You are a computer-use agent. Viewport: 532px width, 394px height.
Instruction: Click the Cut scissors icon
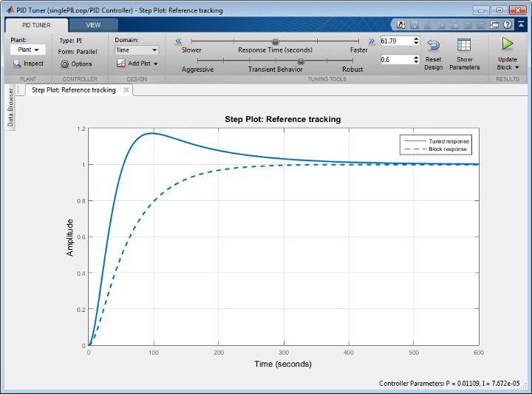pos(428,24)
